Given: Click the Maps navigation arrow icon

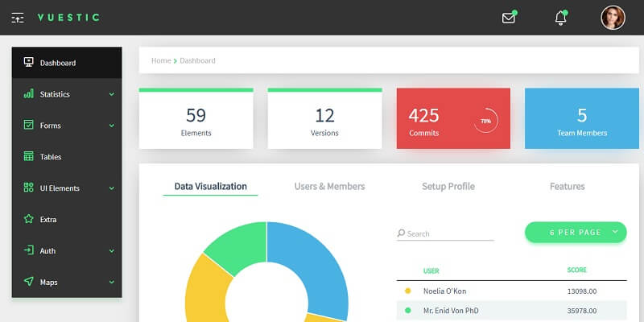Looking at the screenshot, I should pos(28,281).
